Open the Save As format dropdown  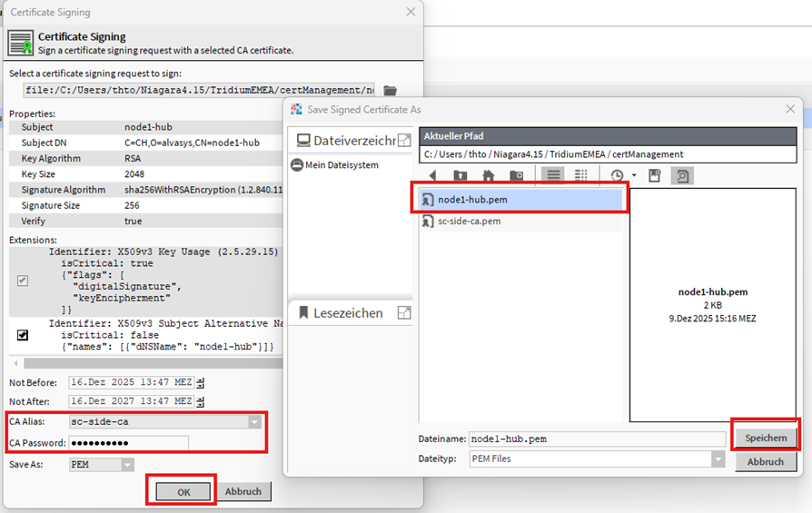coord(127,465)
